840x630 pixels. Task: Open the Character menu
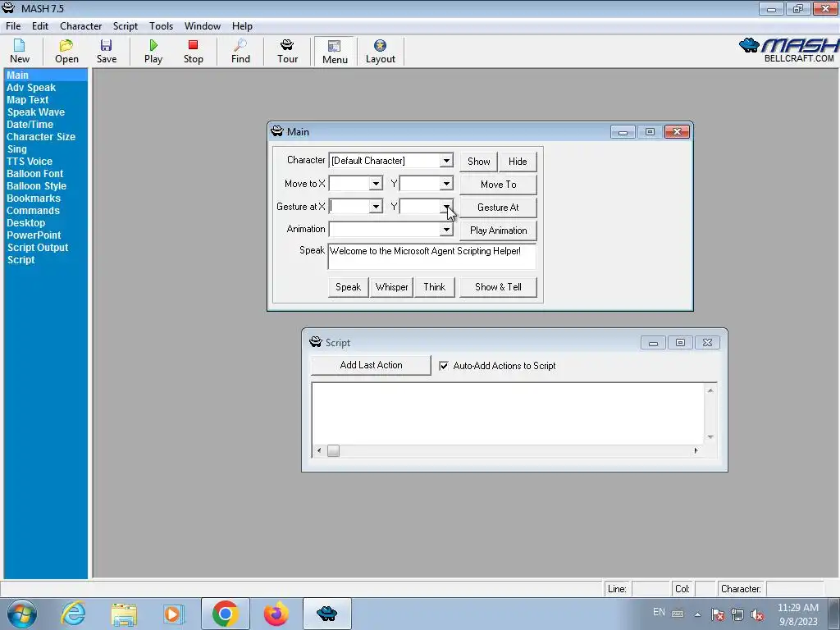pos(81,25)
